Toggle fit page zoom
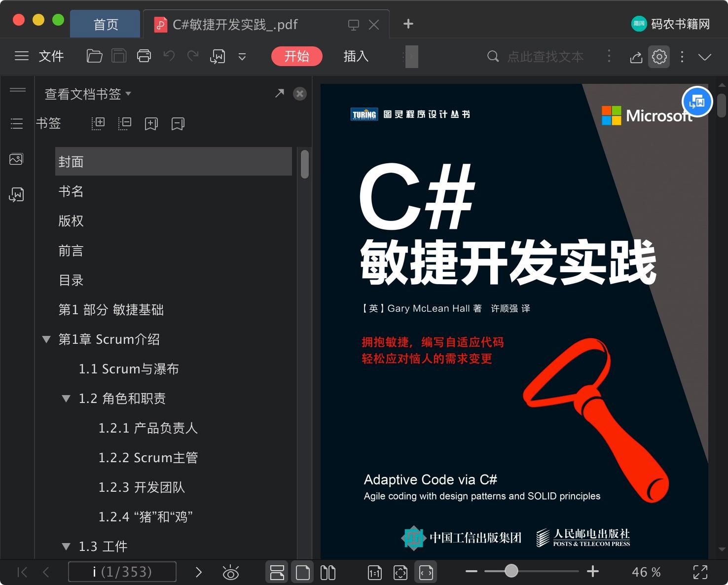This screenshot has width=728, height=585. tap(400, 573)
